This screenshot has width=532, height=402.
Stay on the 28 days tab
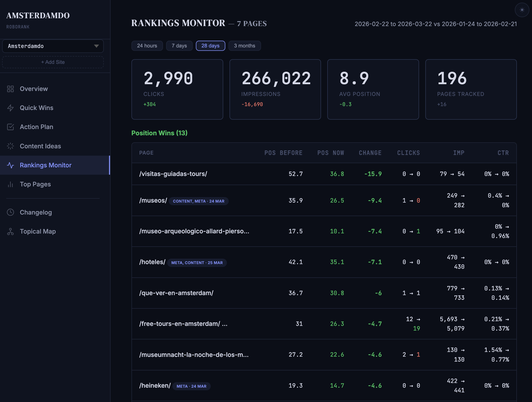(x=210, y=46)
